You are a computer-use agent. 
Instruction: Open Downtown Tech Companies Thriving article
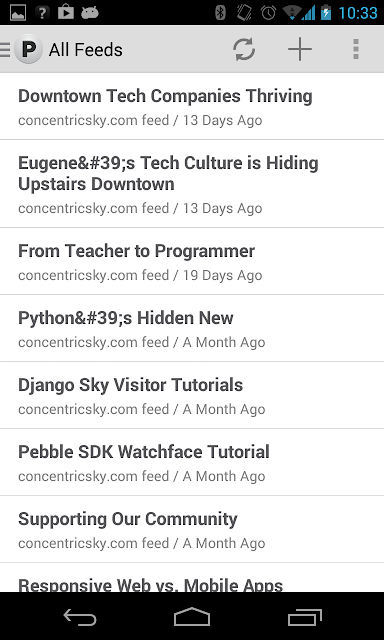point(192,106)
